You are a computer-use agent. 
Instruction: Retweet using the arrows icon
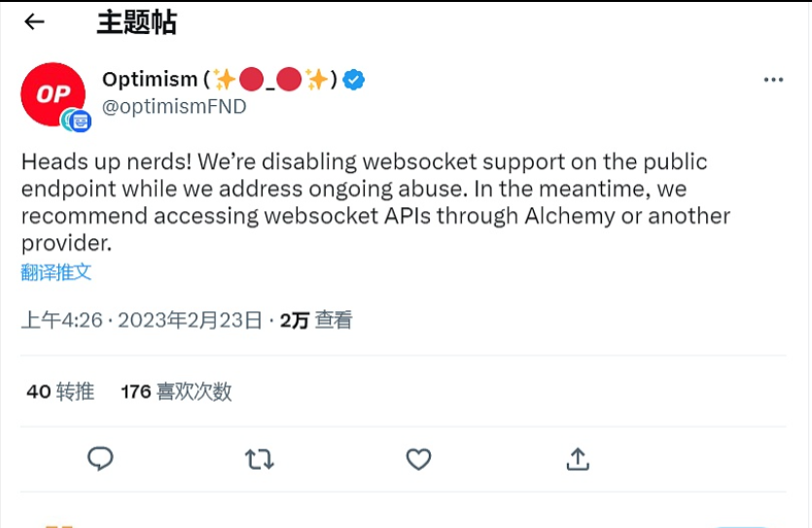pyautogui.click(x=260, y=458)
